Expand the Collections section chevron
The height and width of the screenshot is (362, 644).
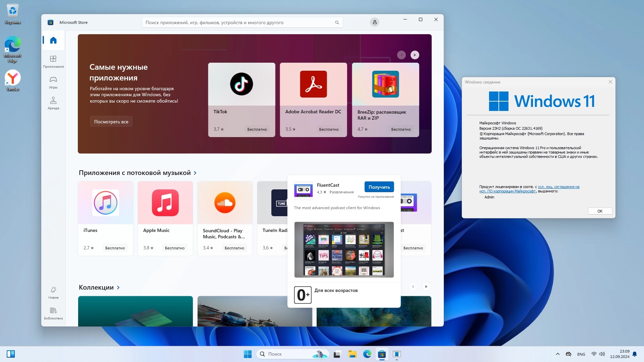(118, 288)
